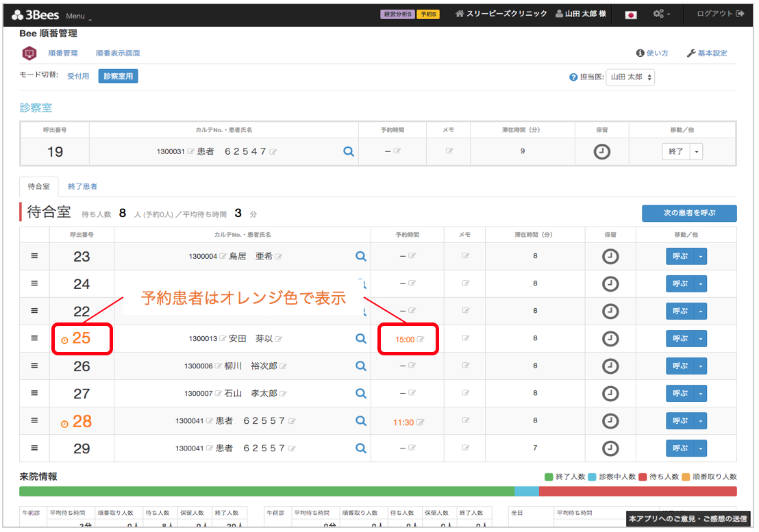The image size is (759, 532).
Task: Call patient number 23 with 呼ぶ
Action: point(680,256)
